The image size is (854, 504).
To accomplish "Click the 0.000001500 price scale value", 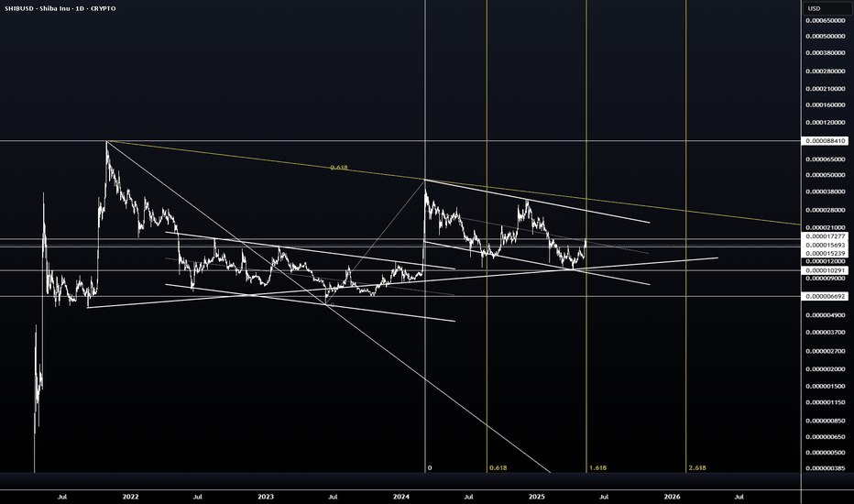I will point(825,387).
